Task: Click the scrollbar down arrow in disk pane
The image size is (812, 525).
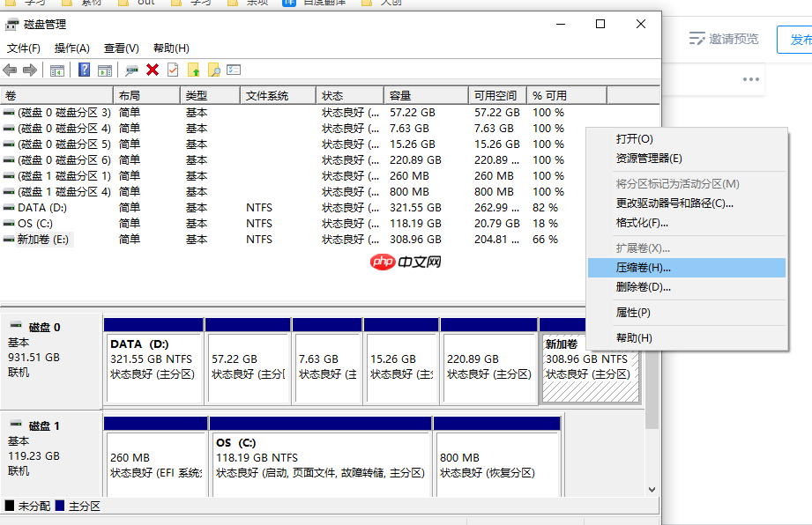Action: pyautogui.click(x=652, y=489)
